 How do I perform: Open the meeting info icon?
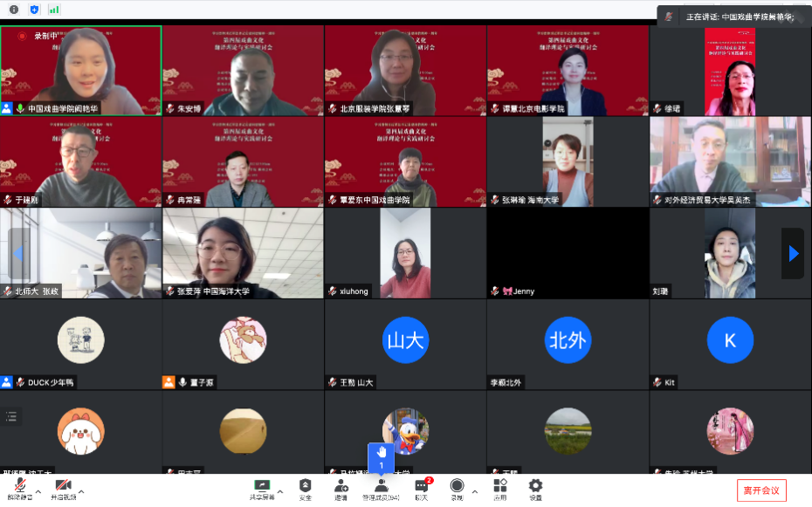tap(14, 9)
